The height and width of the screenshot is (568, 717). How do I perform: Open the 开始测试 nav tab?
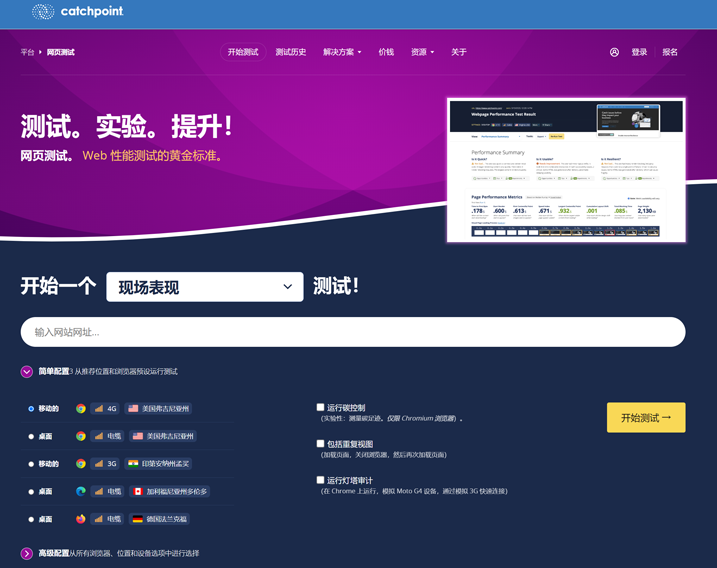click(243, 52)
